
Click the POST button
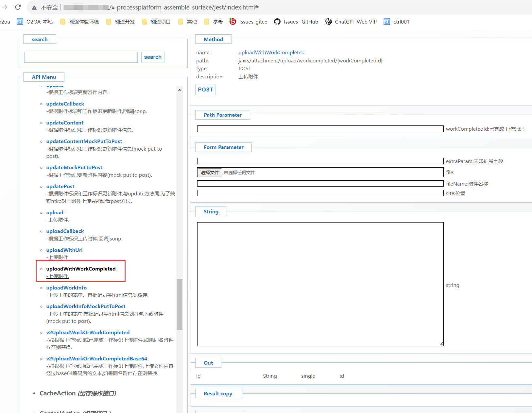point(205,90)
